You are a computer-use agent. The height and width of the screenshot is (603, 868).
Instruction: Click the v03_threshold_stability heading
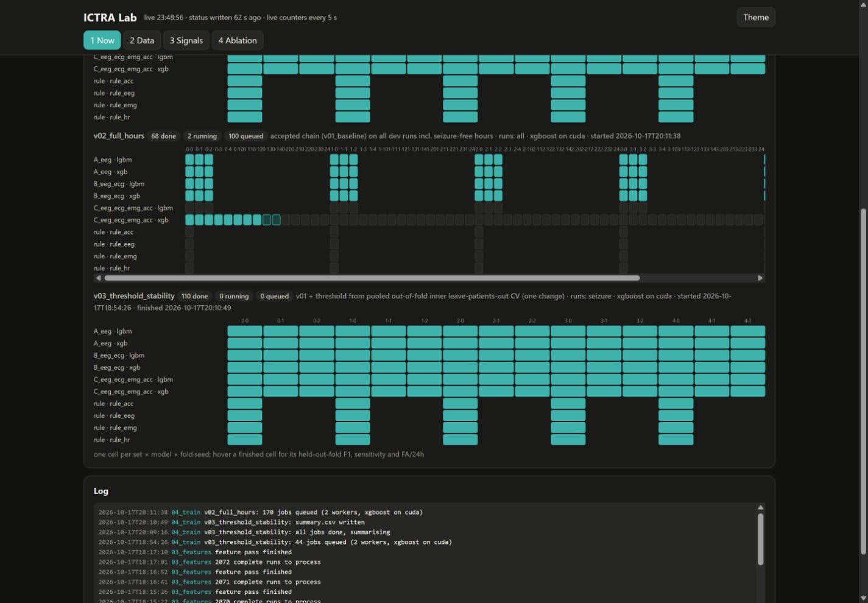(134, 296)
